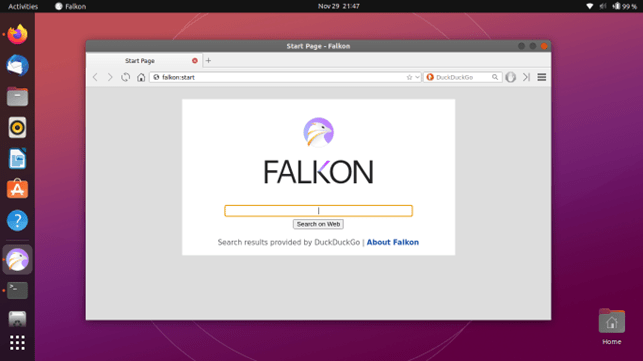Open the Files manager from the dock

coord(17,97)
